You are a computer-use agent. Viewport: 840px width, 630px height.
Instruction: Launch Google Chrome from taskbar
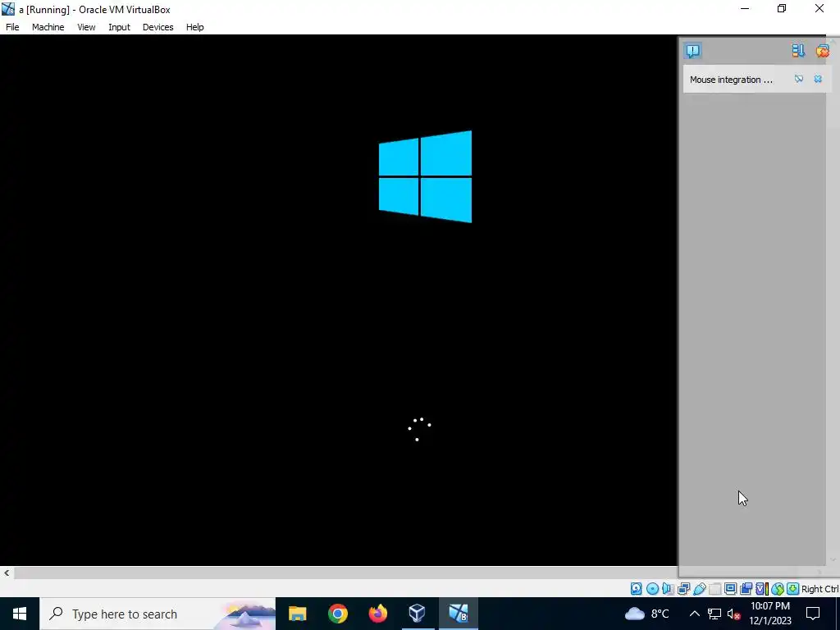337,614
